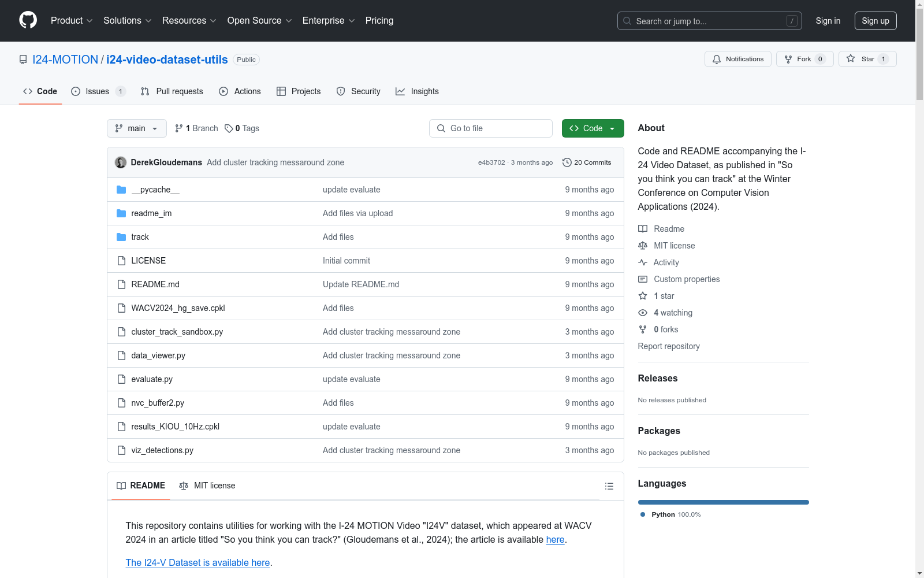This screenshot has width=924, height=578.
Task: Select the MIT license tab in README panel
Action: coord(207,486)
